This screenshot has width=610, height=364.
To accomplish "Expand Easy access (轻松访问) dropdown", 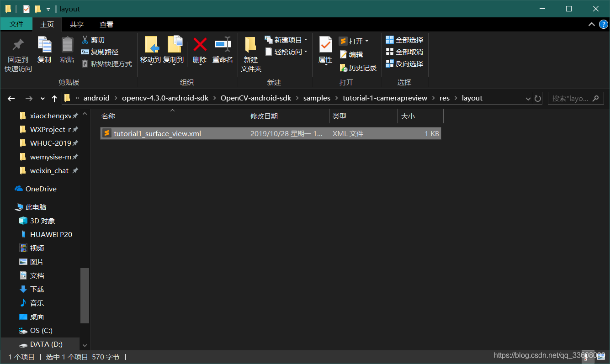I will click(306, 52).
